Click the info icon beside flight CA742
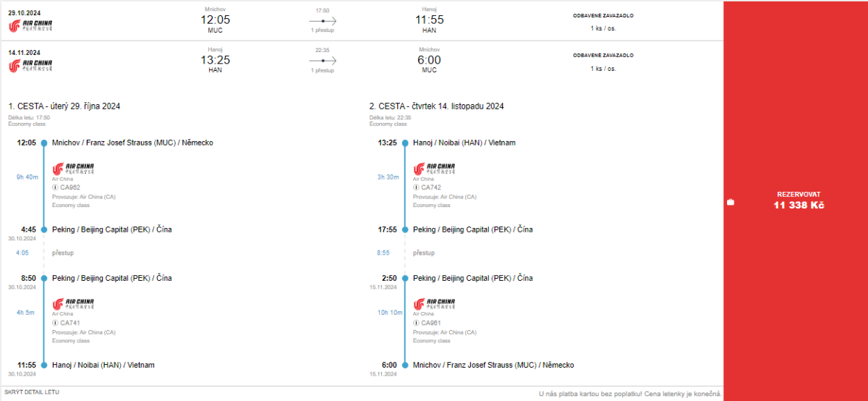The height and width of the screenshot is (401, 868). 417,187
